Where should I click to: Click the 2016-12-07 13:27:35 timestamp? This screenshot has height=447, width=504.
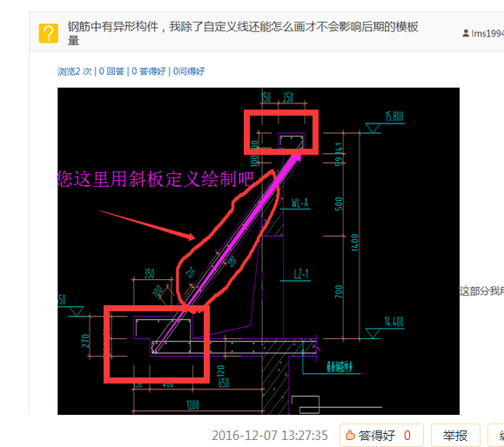coord(269,436)
